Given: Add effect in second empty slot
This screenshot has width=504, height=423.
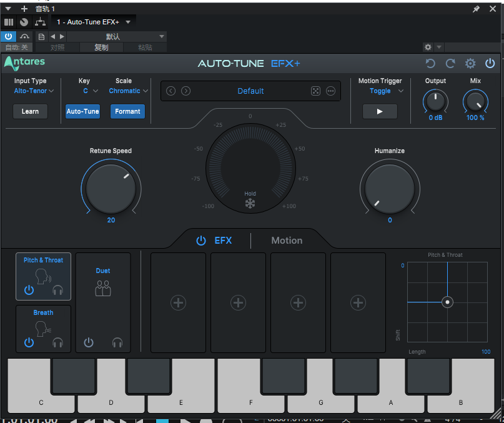Looking at the screenshot, I should [238, 302].
